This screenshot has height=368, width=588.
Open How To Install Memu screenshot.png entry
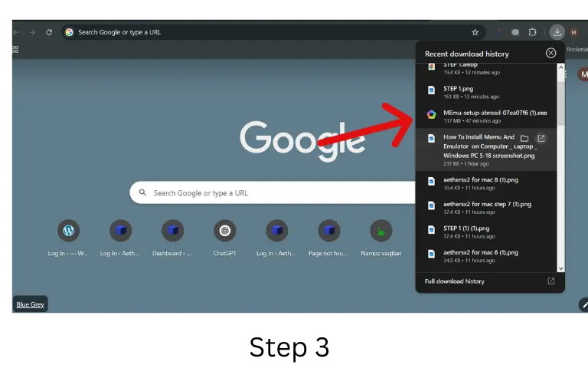point(486,149)
